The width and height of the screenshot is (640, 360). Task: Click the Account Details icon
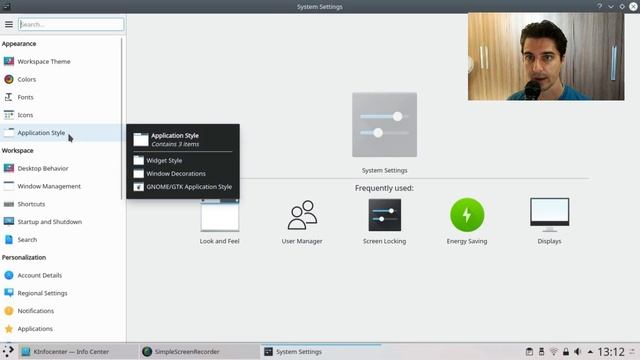[9, 275]
